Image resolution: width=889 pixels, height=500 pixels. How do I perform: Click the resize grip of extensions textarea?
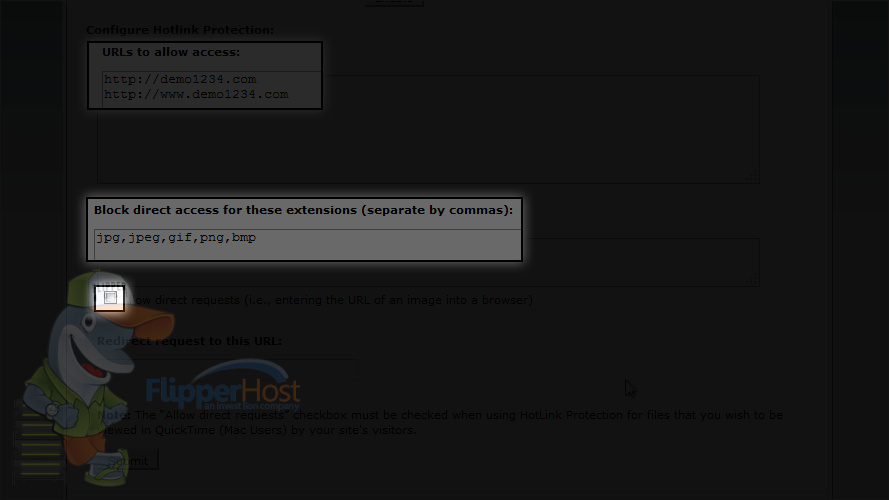tap(752, 279)
